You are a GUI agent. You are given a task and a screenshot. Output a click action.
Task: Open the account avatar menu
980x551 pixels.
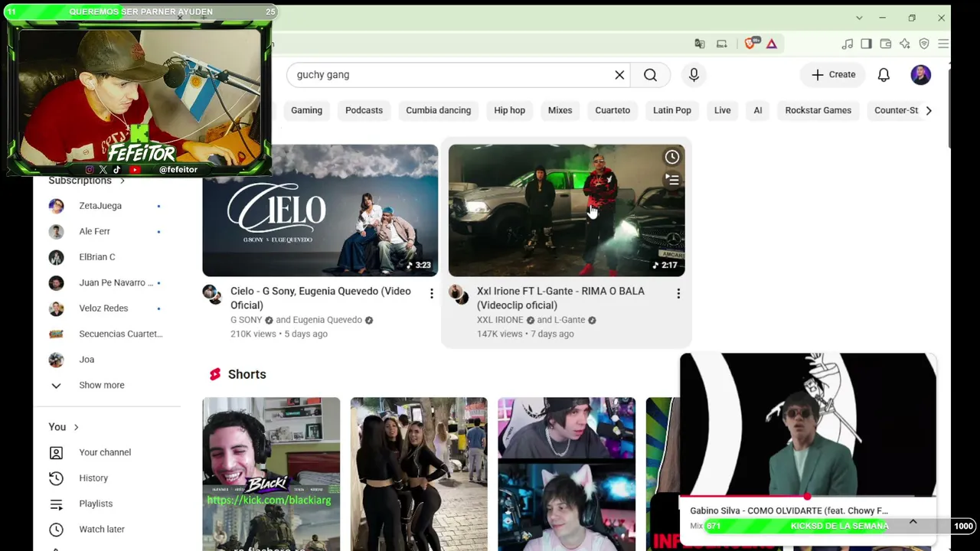click(x=921, y=74)
